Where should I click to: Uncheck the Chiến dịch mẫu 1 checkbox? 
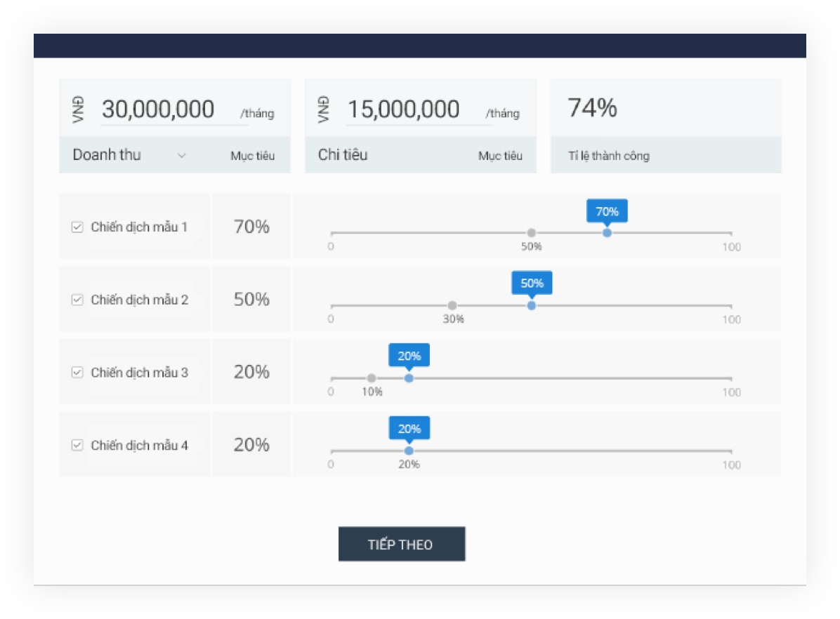point(77,227)
